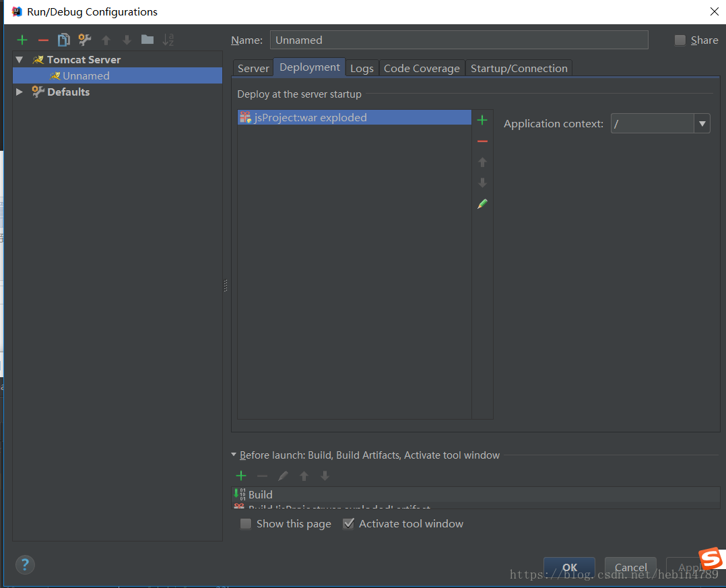726x588 pixels.
Task: Edit artifact with green pencil icon
Action: (x=482, y=203)
